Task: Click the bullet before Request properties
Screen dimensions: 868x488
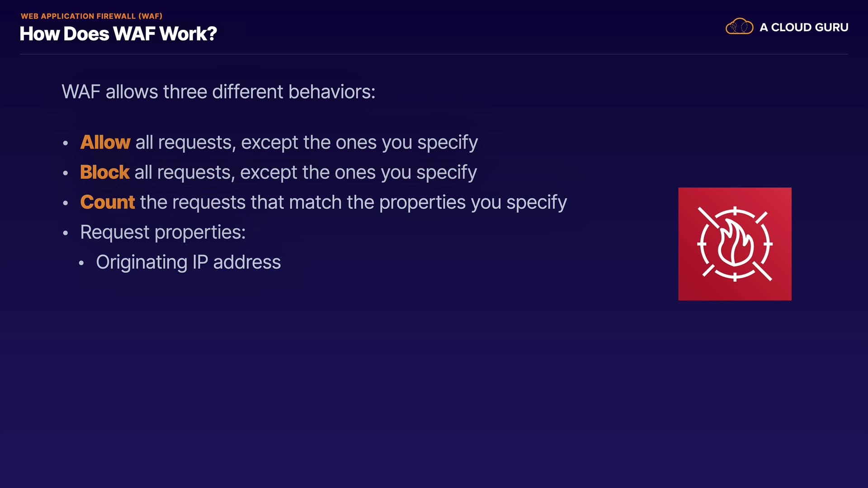Action: (66, 233)
